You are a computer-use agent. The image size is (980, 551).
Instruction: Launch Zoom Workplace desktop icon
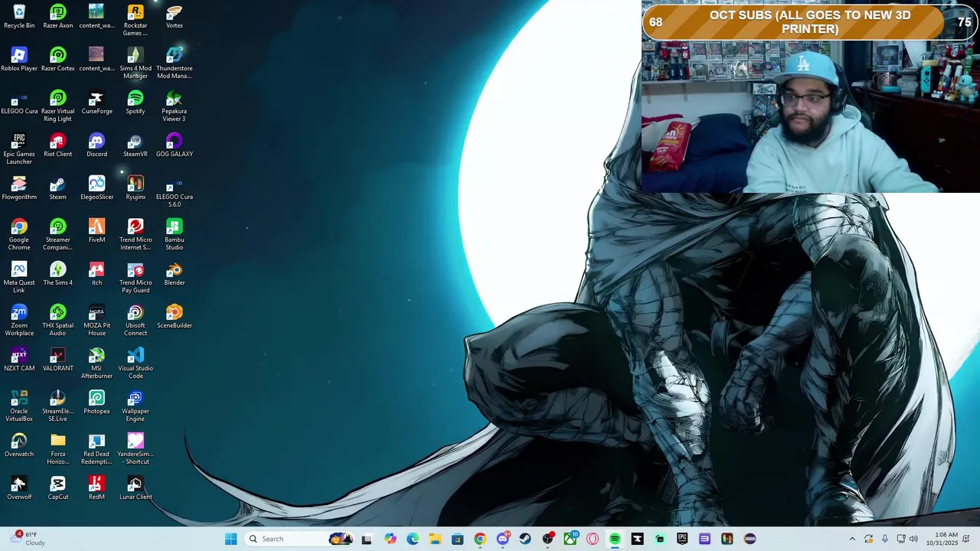19,320
